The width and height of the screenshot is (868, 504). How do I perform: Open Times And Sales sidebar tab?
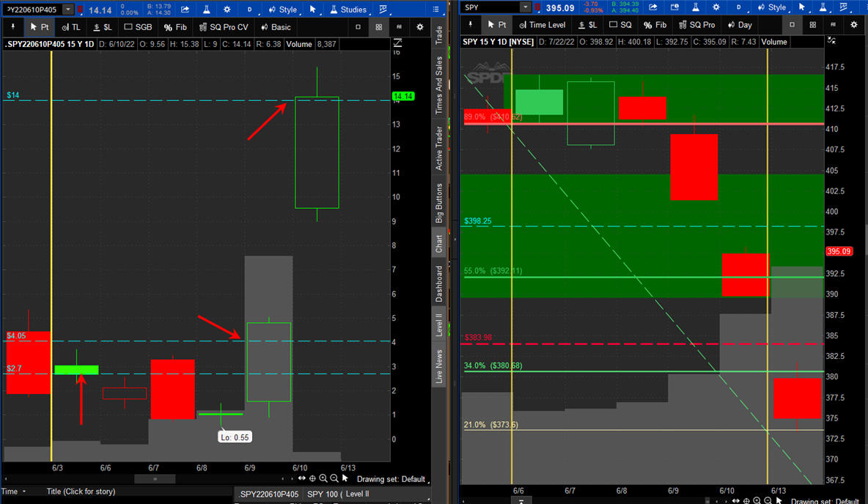tap(439, 85)
